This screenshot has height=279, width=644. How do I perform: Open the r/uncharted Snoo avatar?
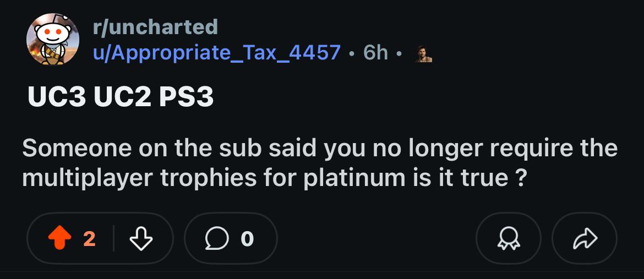click(x=53, y=40)
